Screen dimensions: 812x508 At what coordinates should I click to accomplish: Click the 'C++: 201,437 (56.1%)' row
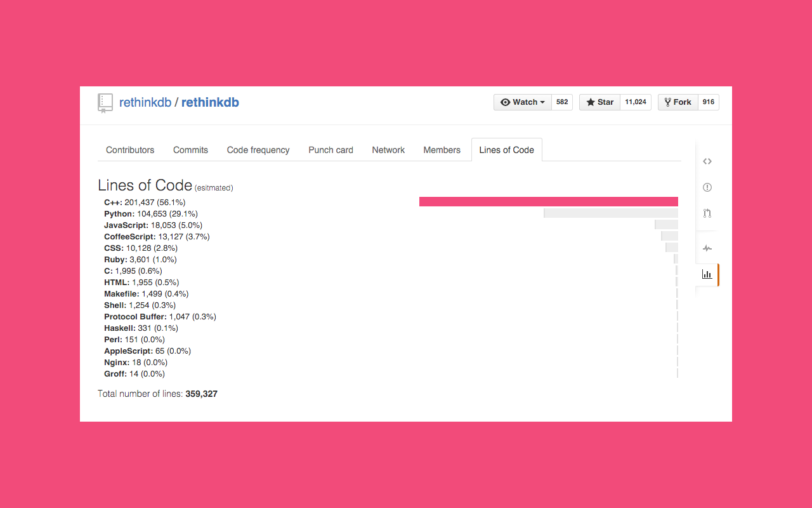point(145,203)
